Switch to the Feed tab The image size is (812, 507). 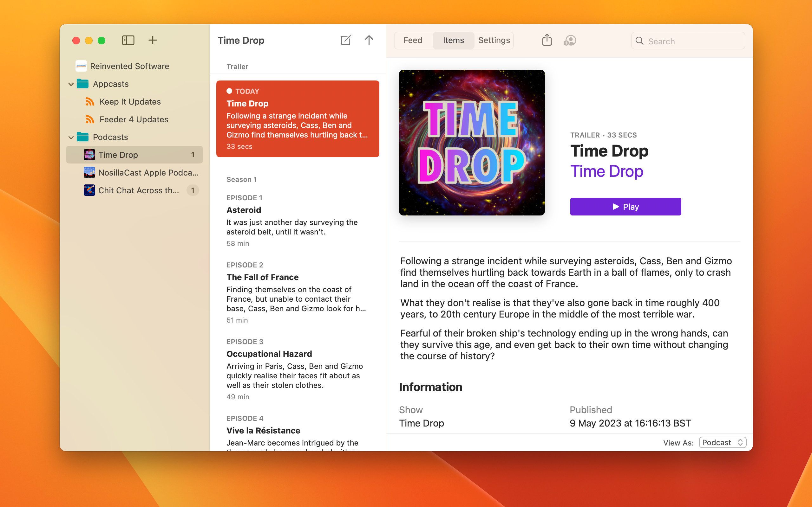(413, 40)
